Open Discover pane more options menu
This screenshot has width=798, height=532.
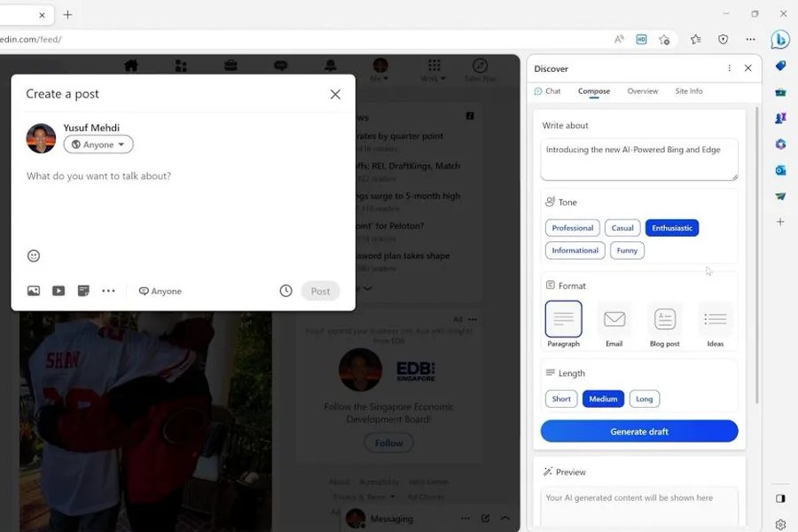[x=730, y=68]
